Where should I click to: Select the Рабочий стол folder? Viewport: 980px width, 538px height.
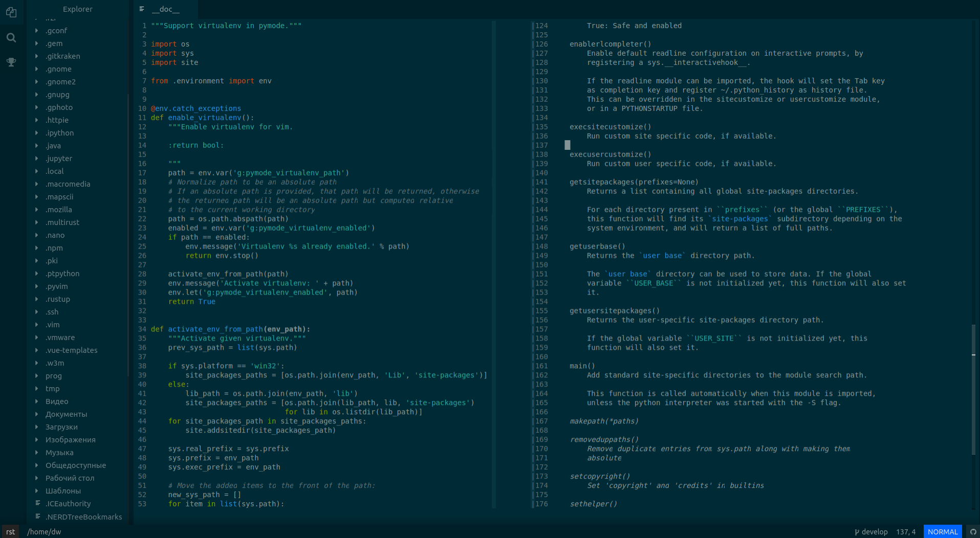pos(70,478)
